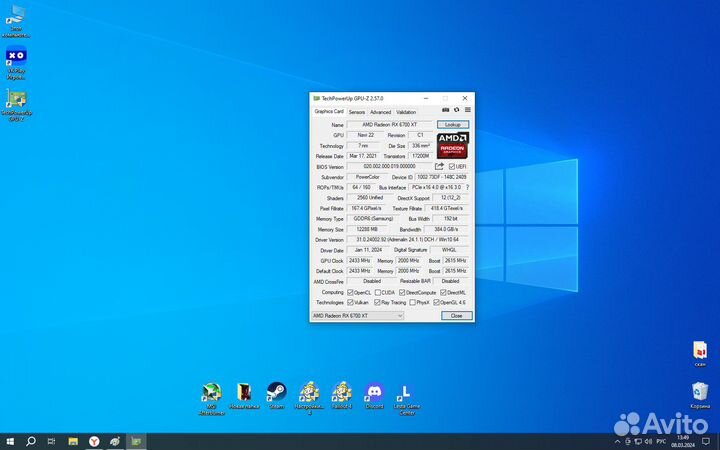The image size is (720, 450).
Task: Click the Lookup button
Action: pos(453,124)
